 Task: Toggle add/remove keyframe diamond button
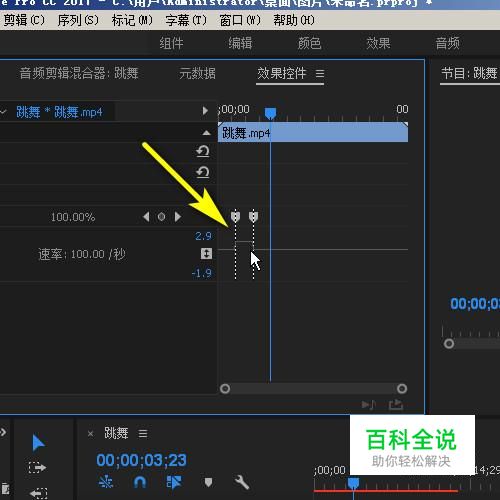point(161,217)
